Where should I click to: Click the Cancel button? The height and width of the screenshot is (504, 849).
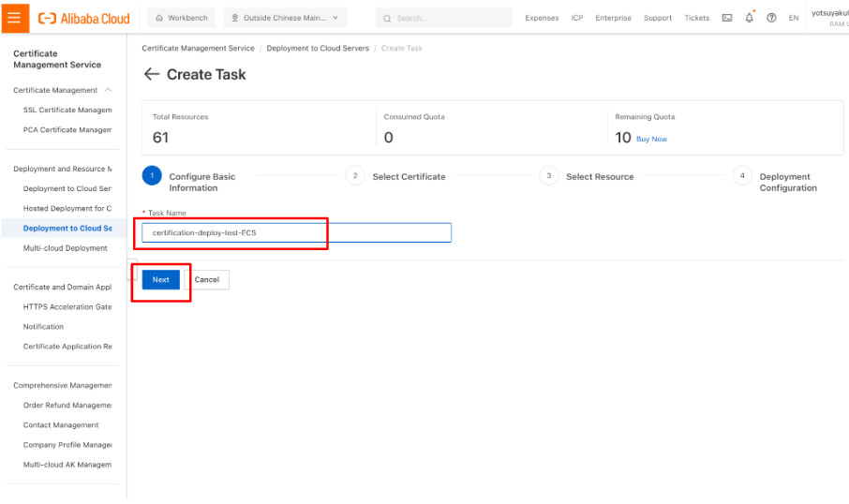coord(207,280)
